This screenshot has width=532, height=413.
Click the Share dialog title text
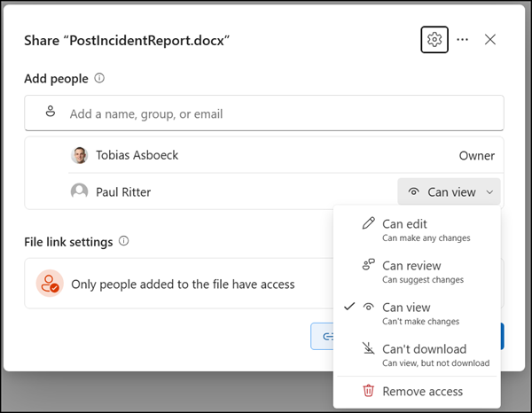pos(127,41)
